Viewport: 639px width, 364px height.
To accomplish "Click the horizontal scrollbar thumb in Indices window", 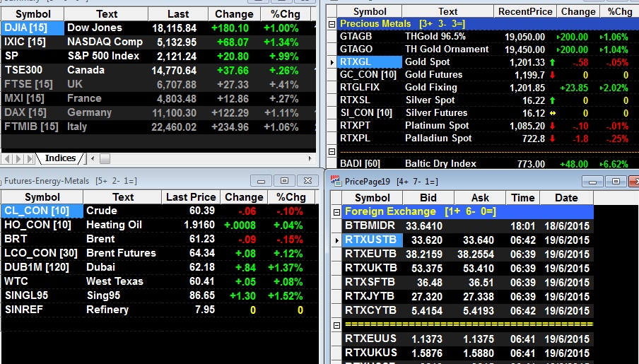I will (x=105, y=158).
